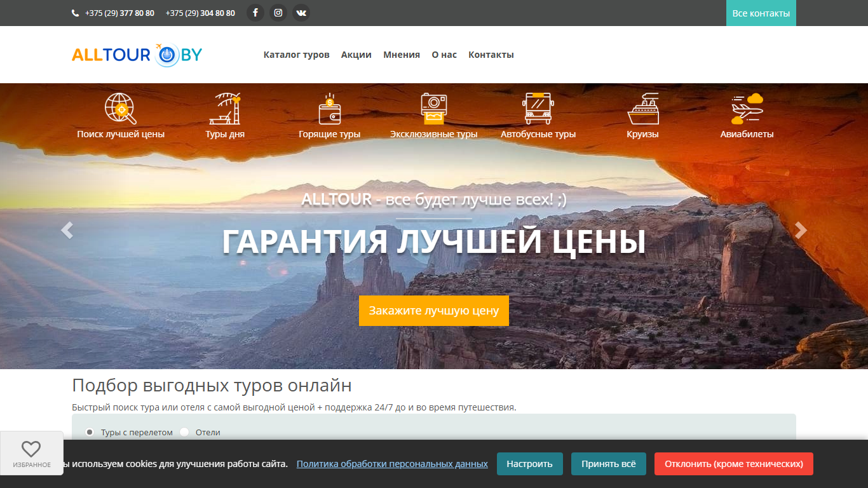This screenshot has height=488, width=868.
Task: Open the Instagram social icon
Action: coord(278,13)
